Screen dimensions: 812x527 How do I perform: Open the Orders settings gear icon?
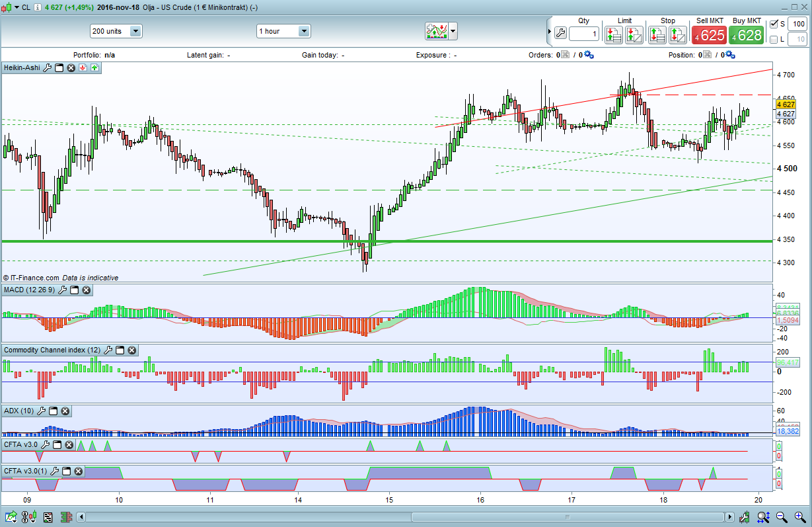[589, 55]
